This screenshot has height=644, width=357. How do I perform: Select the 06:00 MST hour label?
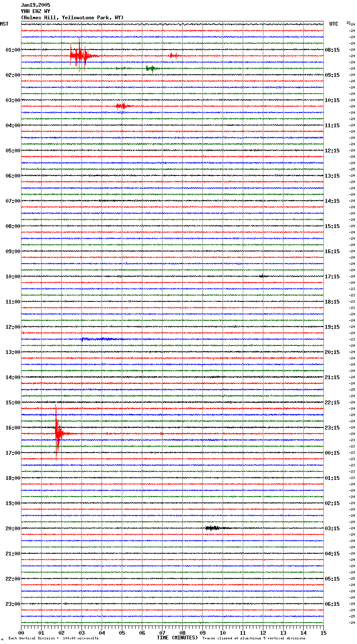click(x=13, y=176)
